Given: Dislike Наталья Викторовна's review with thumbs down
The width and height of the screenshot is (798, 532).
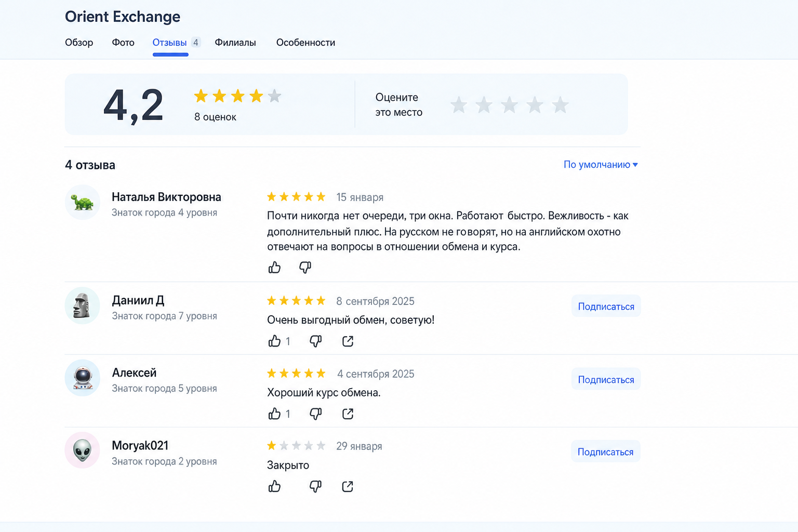Looking at the screenshot, I should tap(305, 268).
